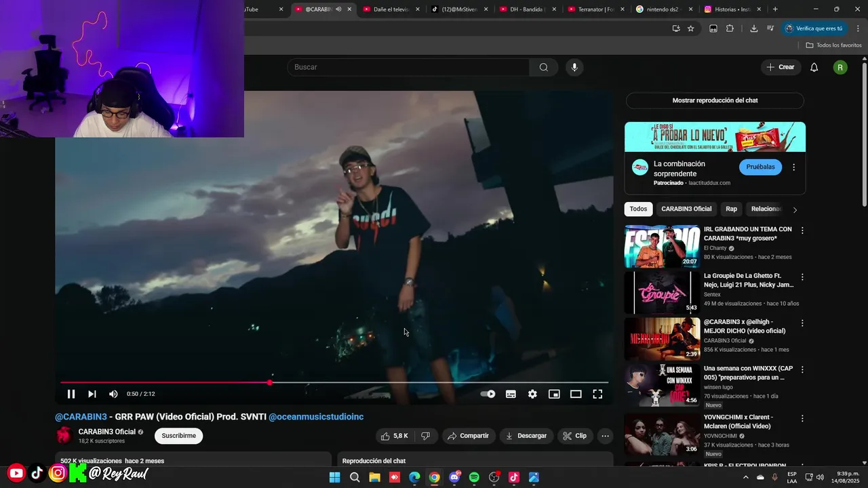Image resolution: width=868 pixels, height=488 pixels.
Task: Click the Pruébalas ad button
Action: (x=760, y=167)
